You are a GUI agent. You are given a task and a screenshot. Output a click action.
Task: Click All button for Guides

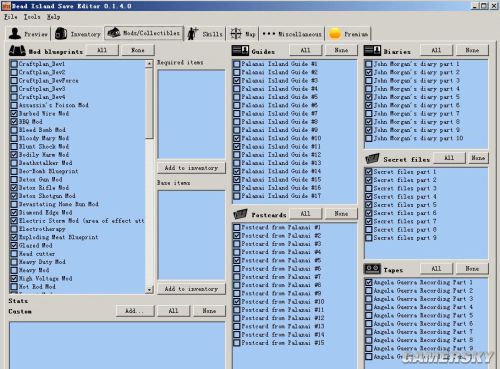(x=306, y=50)
